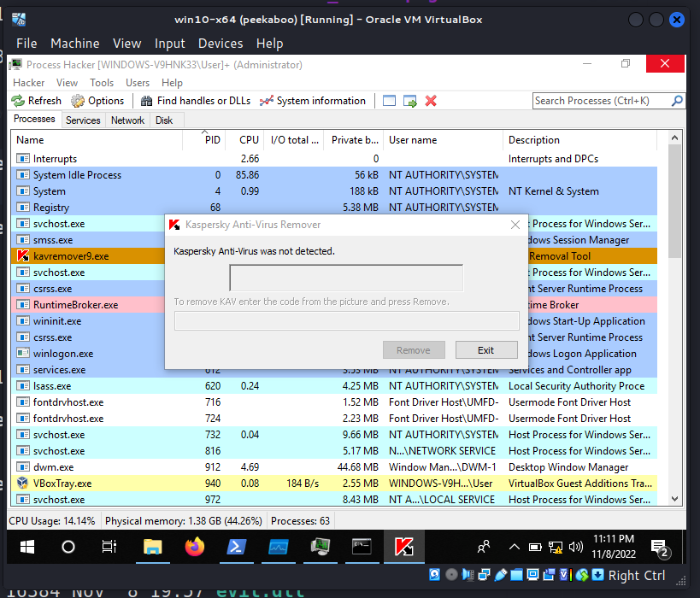Select the Processes tab

point(34,119)
